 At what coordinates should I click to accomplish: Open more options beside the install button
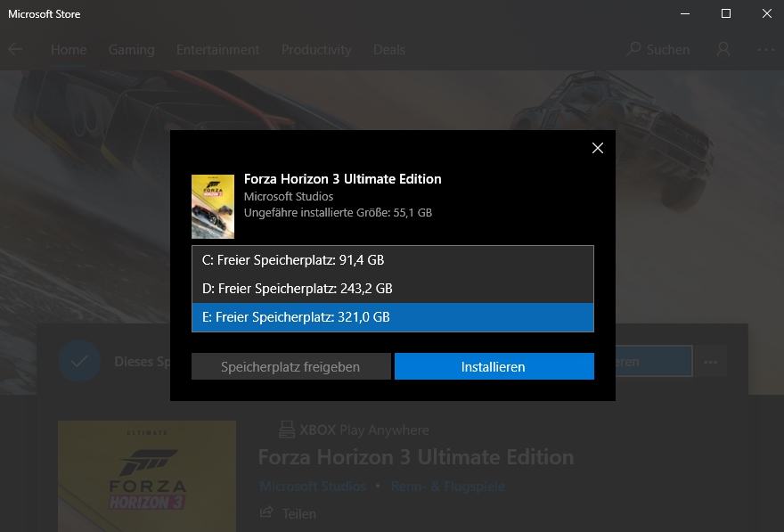pyautogui.click(x=711, y=362)
